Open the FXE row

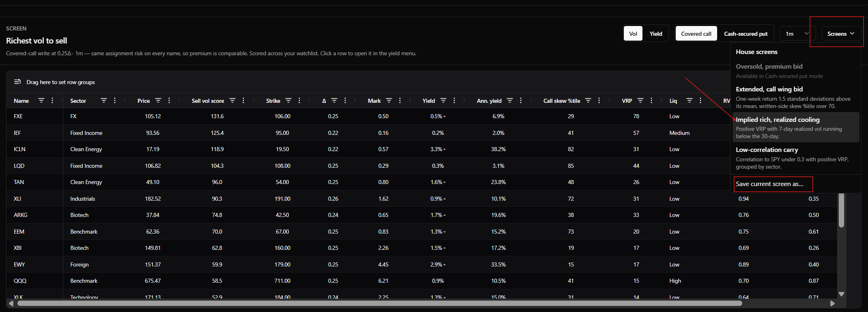pyautogui.click(x=422, y=116)
